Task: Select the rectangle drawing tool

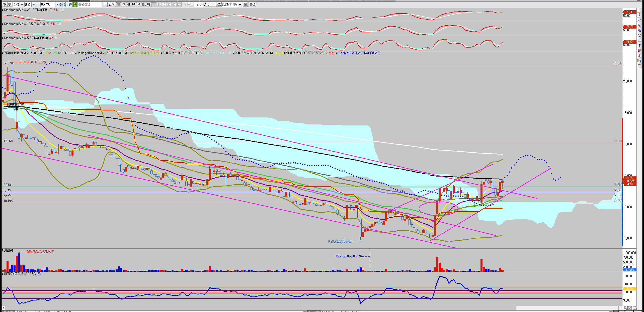Action: pyautogui.click(x=639, y=40)
